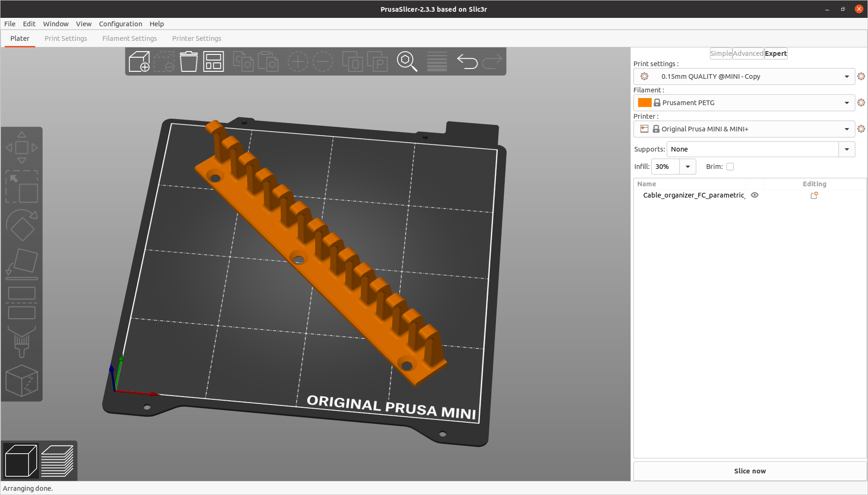
Task: Open the Configuration menu
Action: point(120,24)
